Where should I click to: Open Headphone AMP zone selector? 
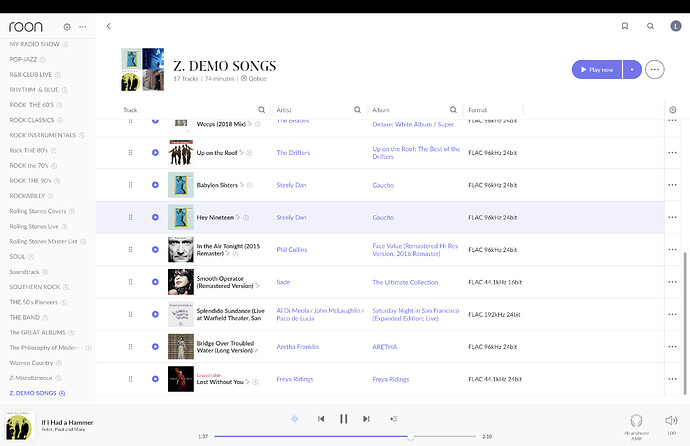pos(636,426)
